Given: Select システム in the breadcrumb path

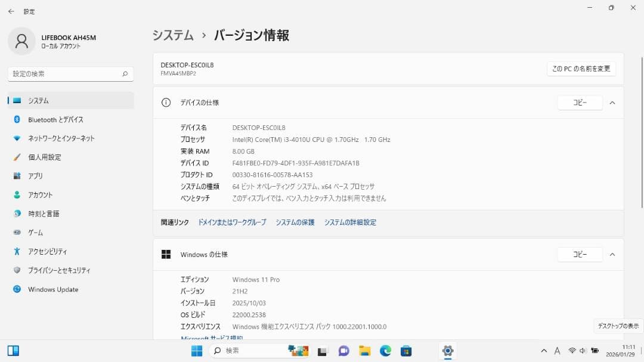Looking at the screenshot, I should pos(173,35).
